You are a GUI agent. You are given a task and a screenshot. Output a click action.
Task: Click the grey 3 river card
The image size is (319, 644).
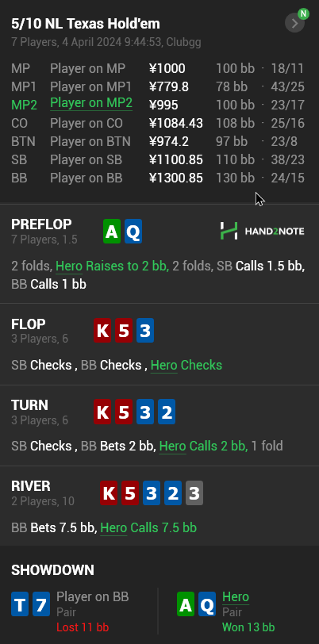coord(194,493)
